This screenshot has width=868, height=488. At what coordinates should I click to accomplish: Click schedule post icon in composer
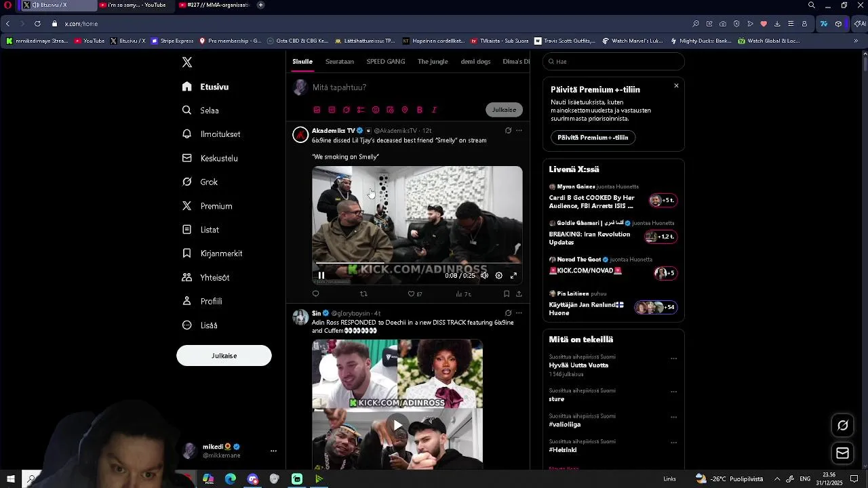click(x=390, y=110)
